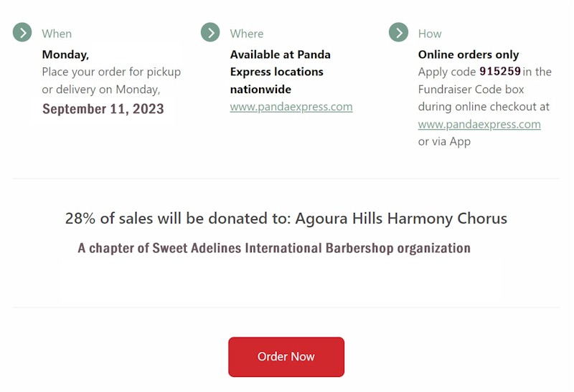Click Available at Panda Express locations text

point(281,72)
